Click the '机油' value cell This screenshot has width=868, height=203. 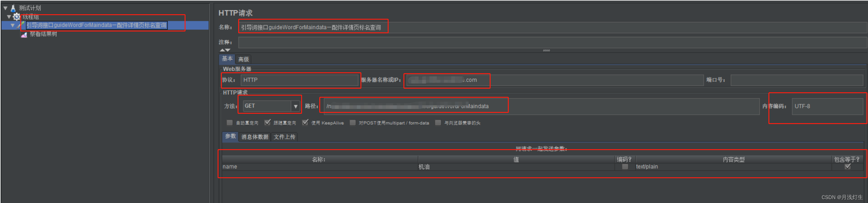[517, 167]
